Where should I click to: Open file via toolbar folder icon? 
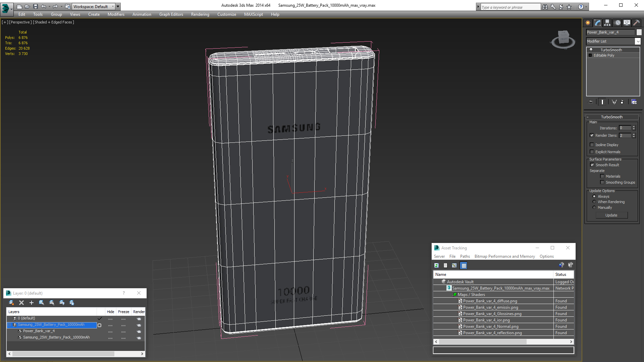(x=27, y=6)
